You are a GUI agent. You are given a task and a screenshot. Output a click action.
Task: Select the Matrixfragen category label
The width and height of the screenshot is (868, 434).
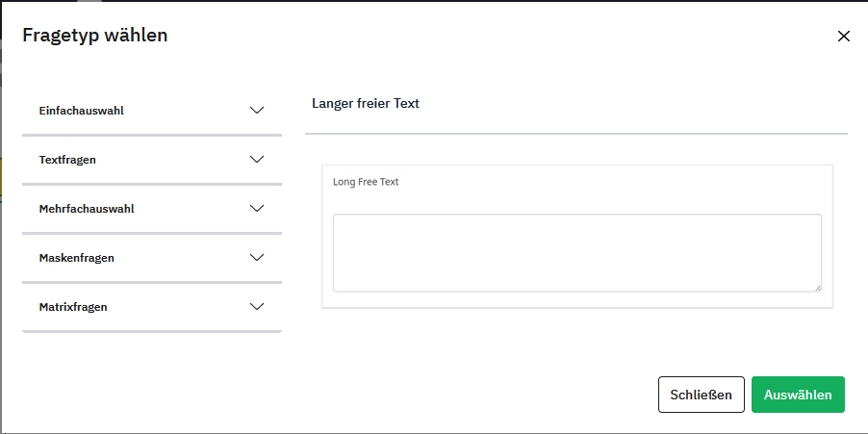tap(73, 307)
